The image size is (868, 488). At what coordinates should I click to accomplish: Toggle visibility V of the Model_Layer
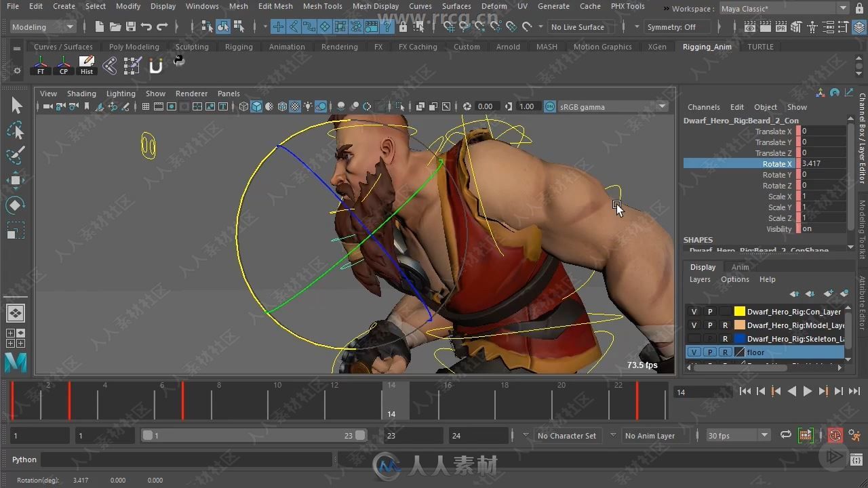tap(694, 325)
